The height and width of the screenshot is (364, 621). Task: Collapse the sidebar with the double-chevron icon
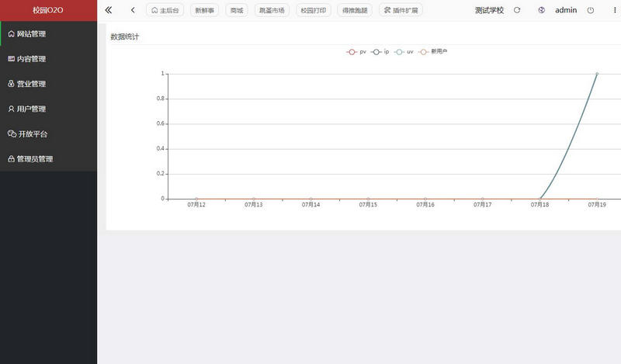(109, 10)
